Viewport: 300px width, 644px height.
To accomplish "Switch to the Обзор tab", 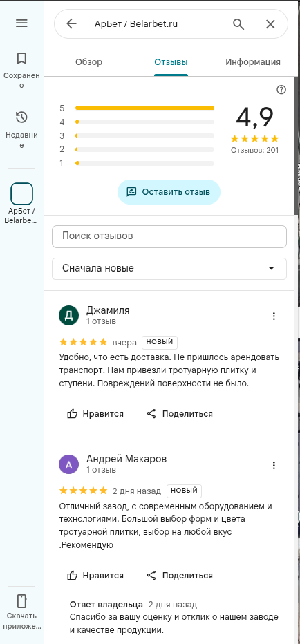I will pos(88,62).
